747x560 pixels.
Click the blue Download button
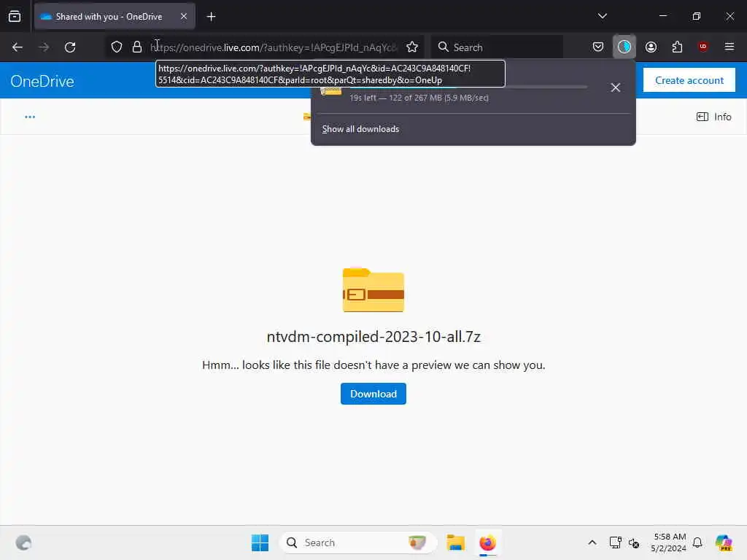click(x=373, y=394)
